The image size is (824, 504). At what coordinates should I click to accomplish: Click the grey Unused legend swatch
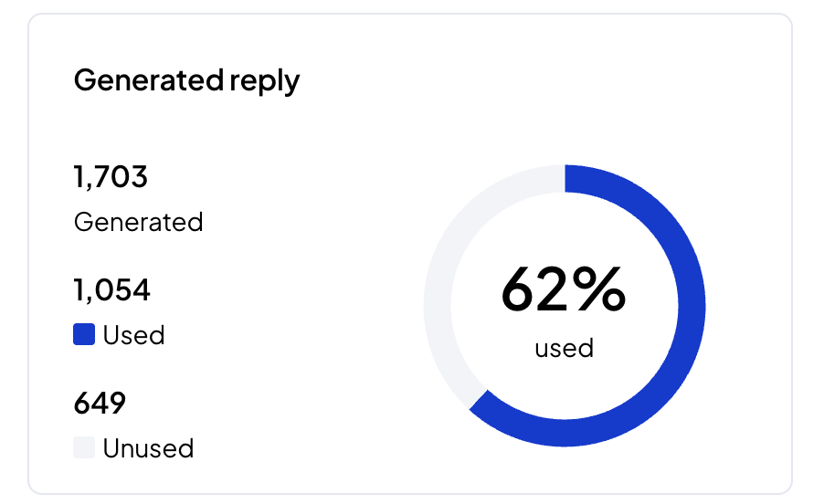[x=84, y=447]
